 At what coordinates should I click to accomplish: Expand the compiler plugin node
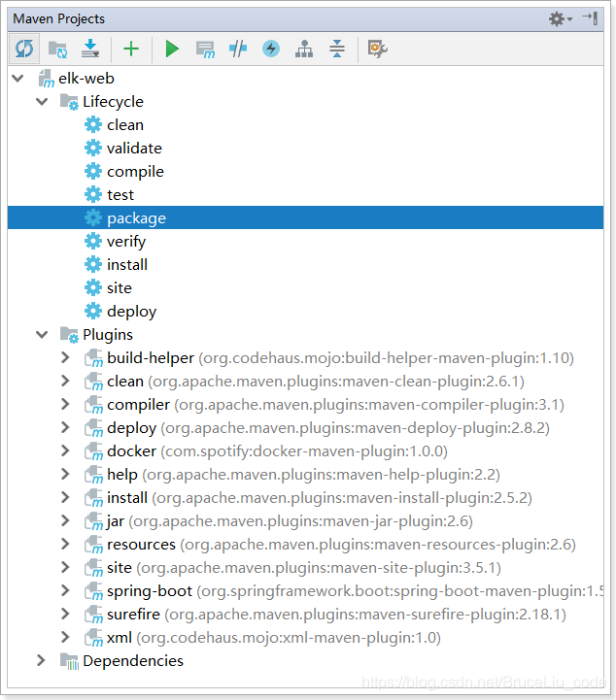point(65,404)
